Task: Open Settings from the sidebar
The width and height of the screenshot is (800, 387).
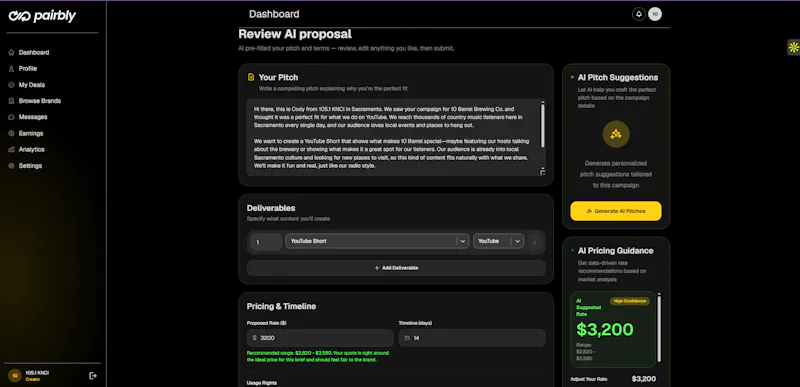Action: (x=30, y=166)
